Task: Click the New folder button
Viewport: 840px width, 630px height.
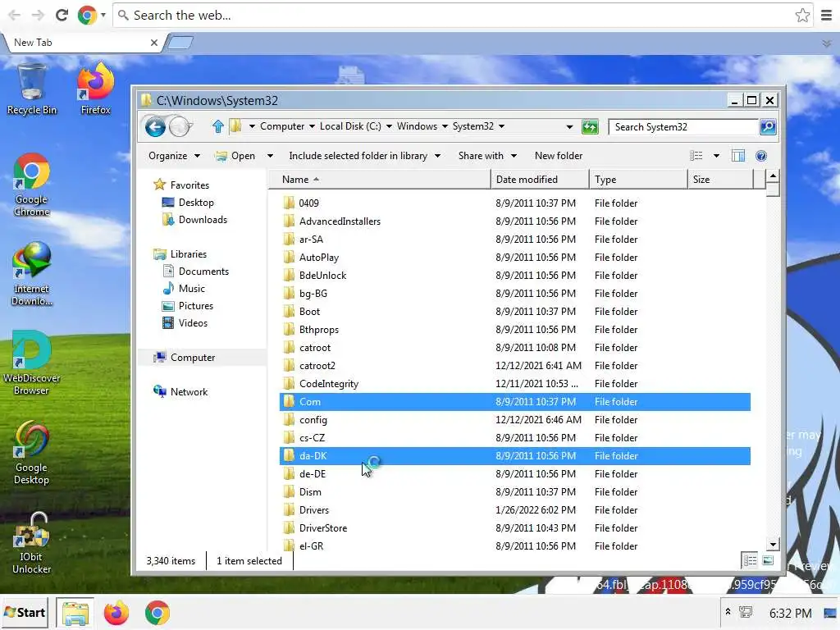Action: (x=558, y=156)
